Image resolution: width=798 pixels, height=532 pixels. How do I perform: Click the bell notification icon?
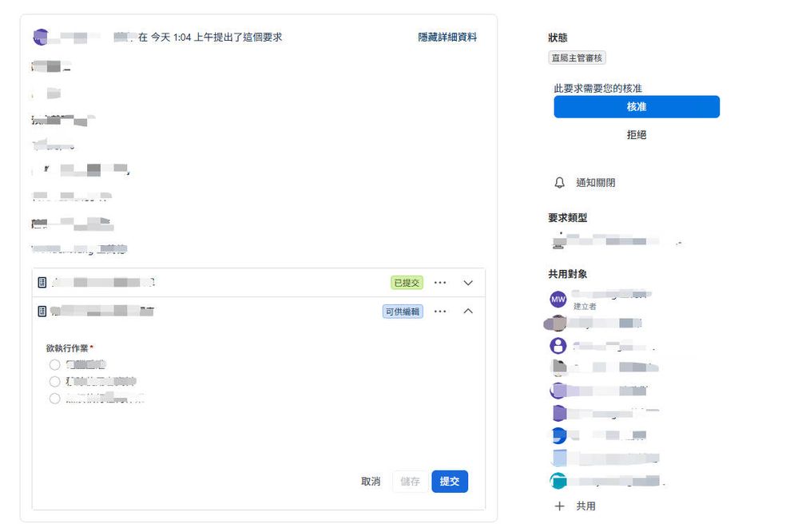click(559, 183)
